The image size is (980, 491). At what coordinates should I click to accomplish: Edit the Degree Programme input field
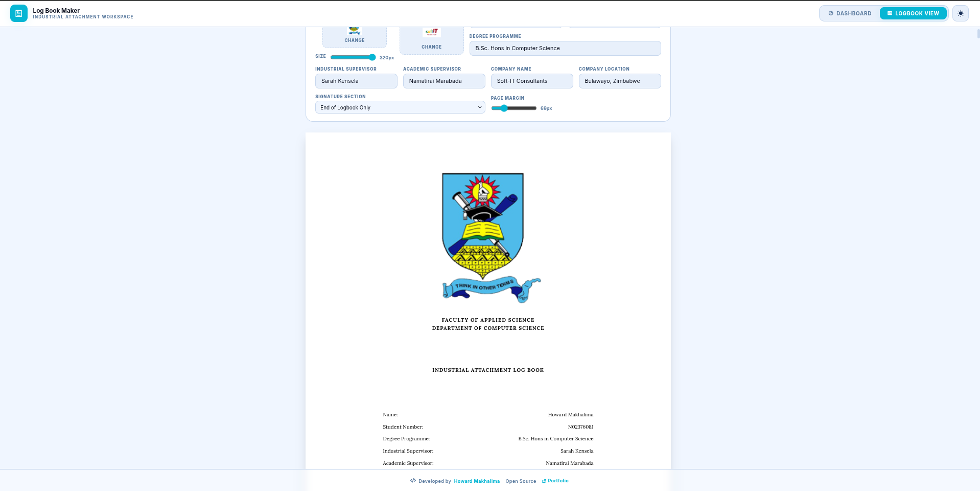pos(565,48)
